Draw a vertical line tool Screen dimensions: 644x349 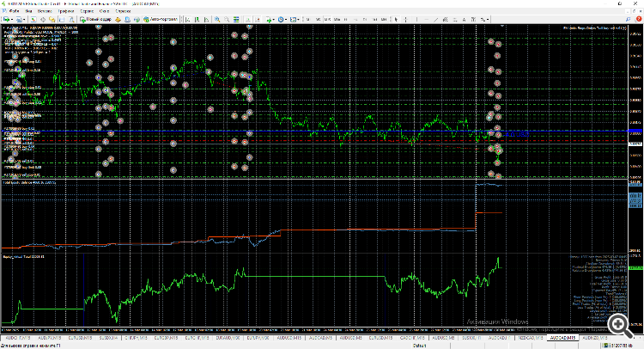(416, 19)
